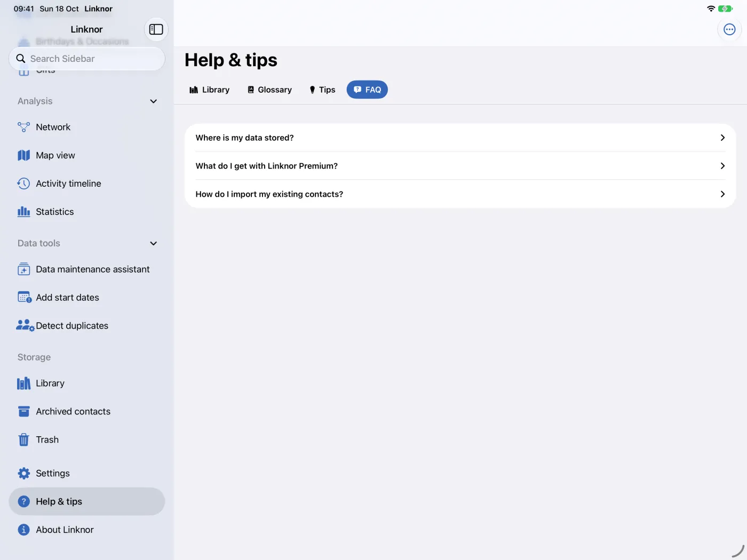This screenshot has width=747, height=560.
Task: Click the About Linknor info icon
Action: coord(23,530)
